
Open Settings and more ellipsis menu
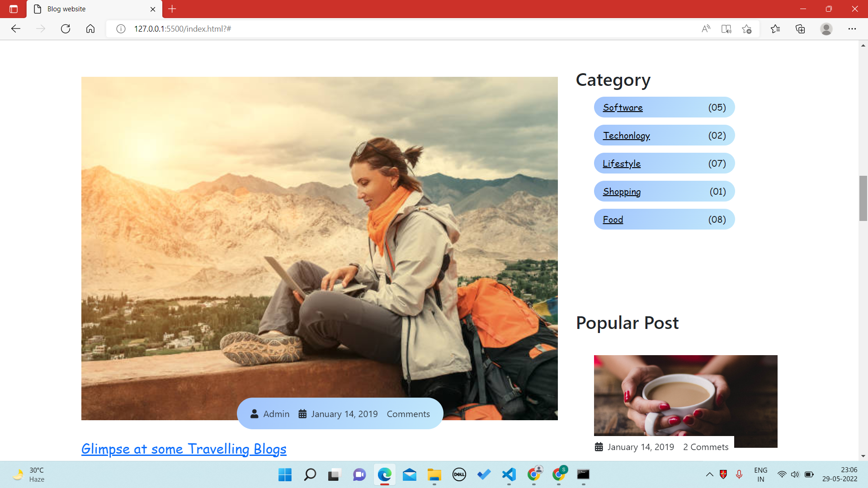852,29
